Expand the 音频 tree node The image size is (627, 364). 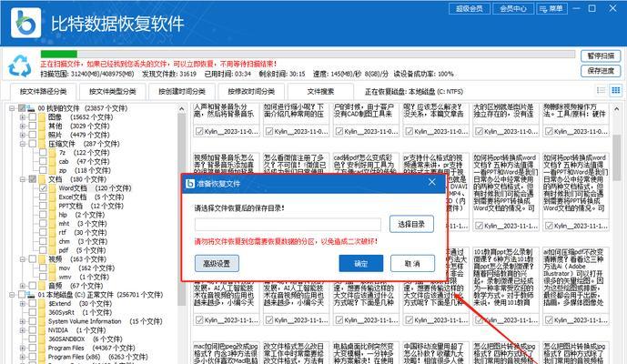pos(23,286)
